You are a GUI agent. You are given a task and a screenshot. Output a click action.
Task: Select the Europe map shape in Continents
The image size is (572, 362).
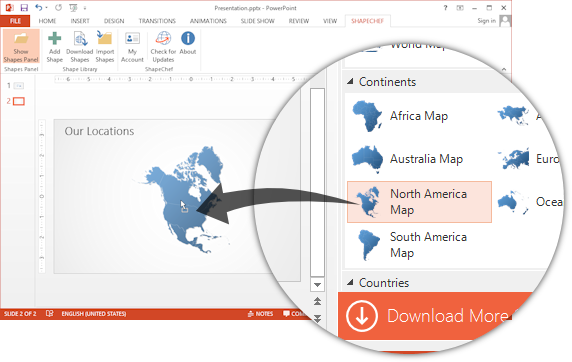coord(528,159)
